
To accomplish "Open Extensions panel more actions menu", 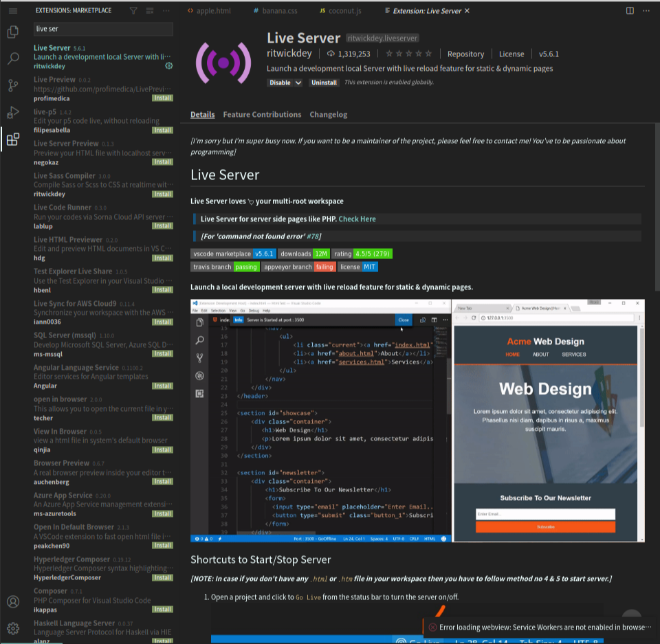I will tap(166, 11).
